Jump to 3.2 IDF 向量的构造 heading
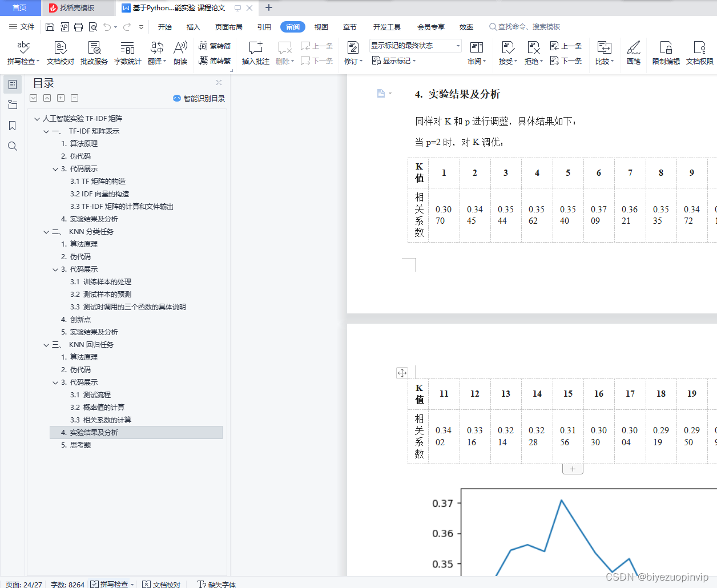 tap(99, 194)
